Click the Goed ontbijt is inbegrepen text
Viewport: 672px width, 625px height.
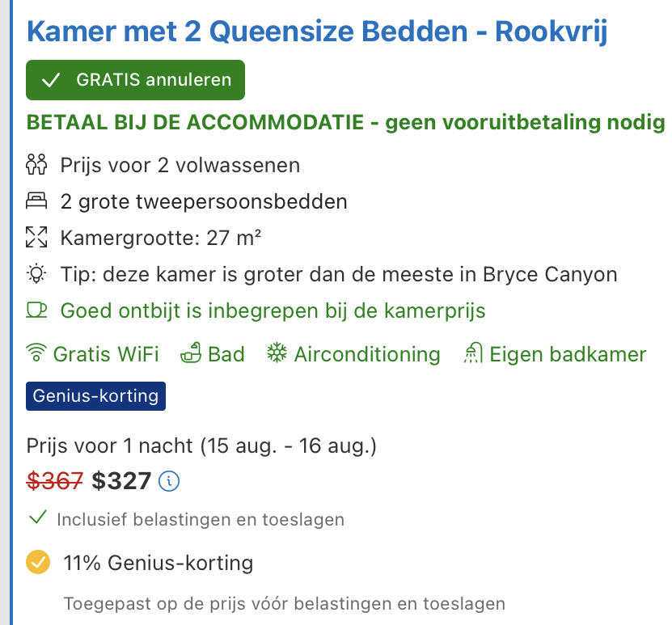click(x=273, y=310)
